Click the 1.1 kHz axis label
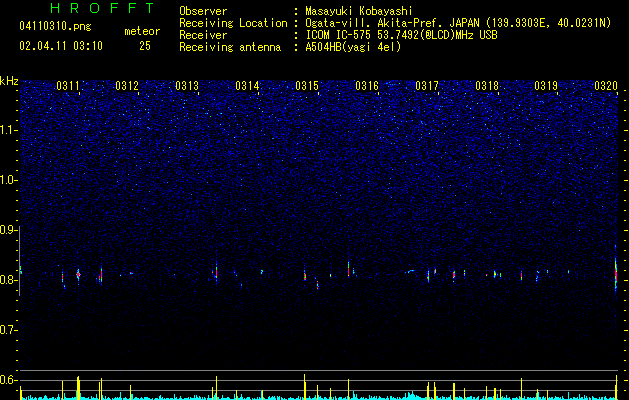The width and height of the screenshot is (629, 400). [9, 130]
